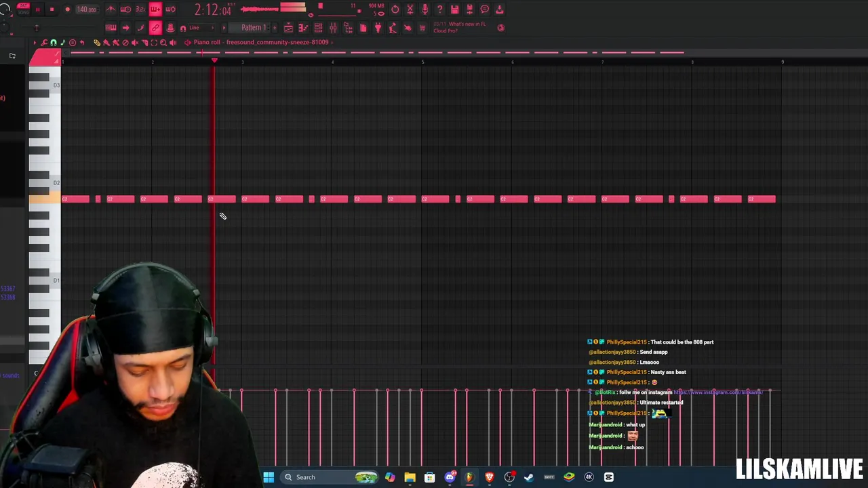Disable the highlighted overdub recording button
Viewport: 868px width, 488px height.
155,9
